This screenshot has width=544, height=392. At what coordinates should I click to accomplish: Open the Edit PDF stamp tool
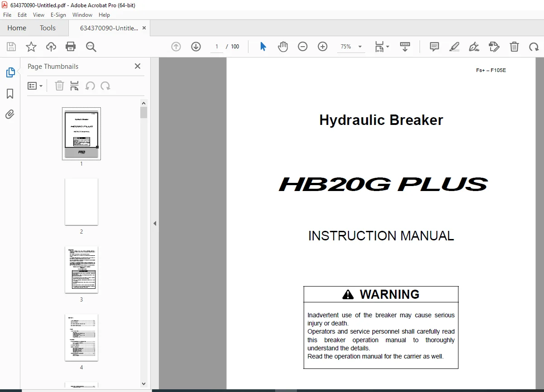494,47
